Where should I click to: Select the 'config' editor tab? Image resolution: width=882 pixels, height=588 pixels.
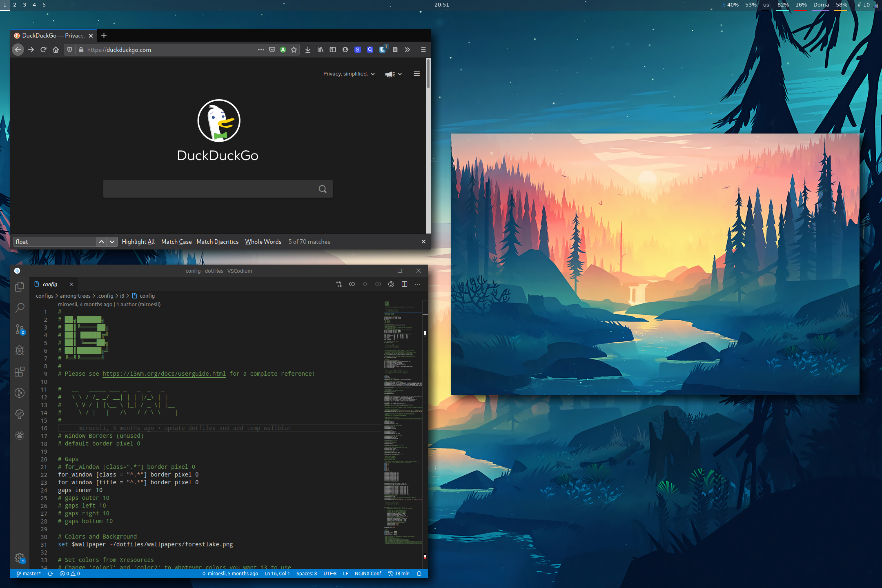[50, 284]
